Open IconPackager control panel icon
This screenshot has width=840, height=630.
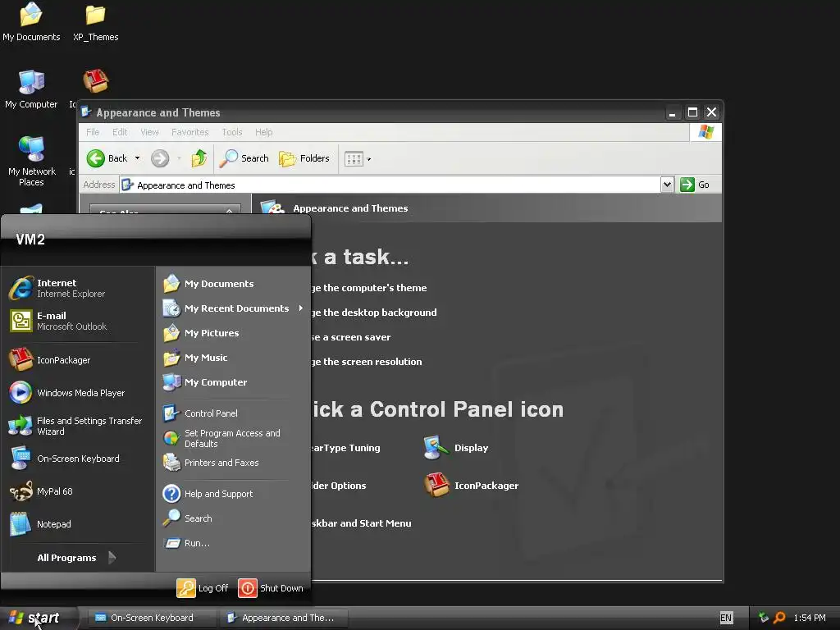472,486
